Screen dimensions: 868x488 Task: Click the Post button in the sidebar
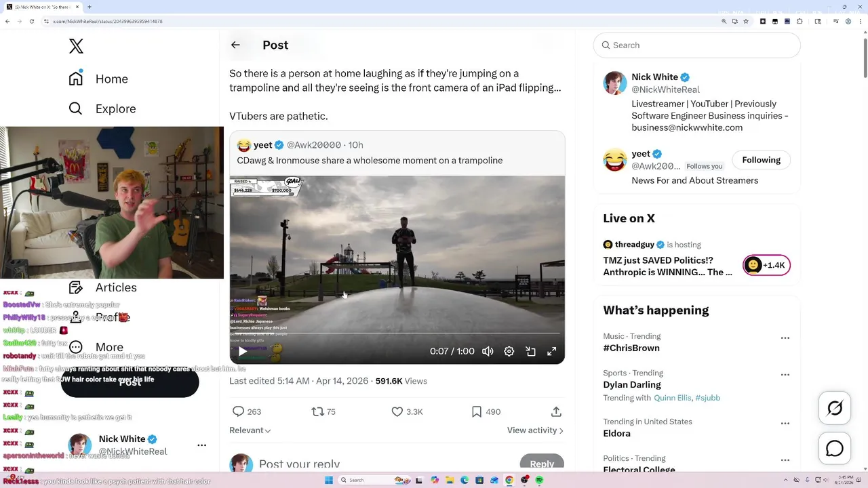[130, 382]
